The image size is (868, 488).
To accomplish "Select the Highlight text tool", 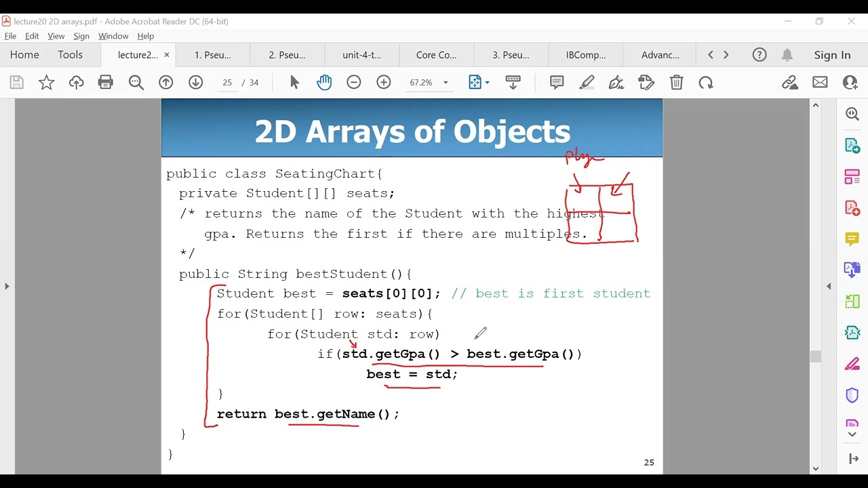I will [x=587, y=83].
